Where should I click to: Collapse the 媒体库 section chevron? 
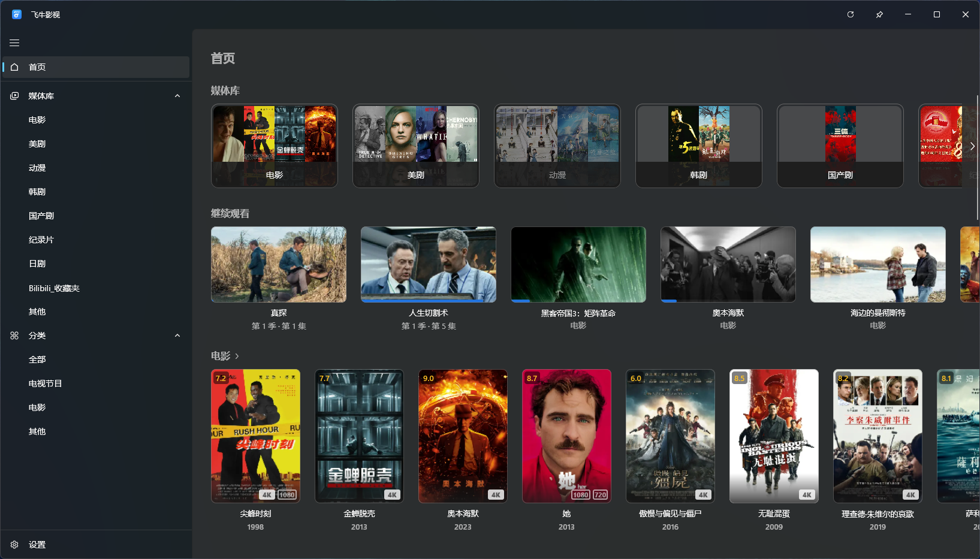pos(177,96)
